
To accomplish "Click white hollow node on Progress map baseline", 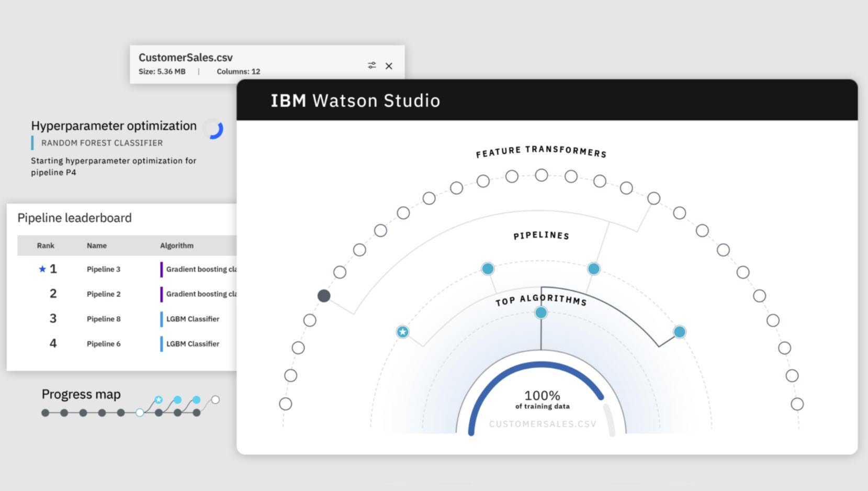I will [140, 412].
